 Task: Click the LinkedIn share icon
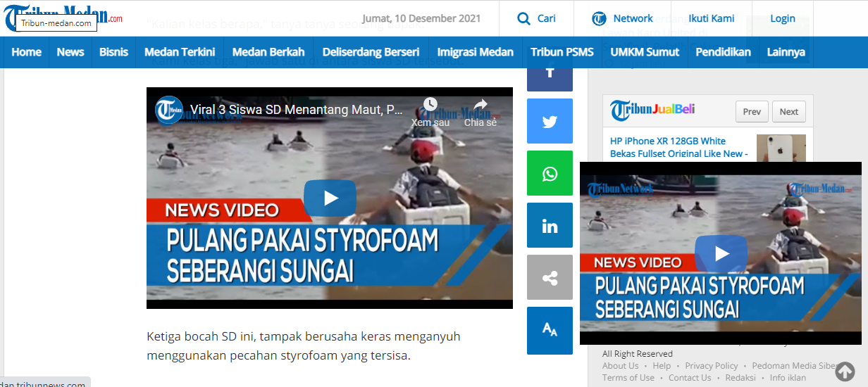click(x=550, y=226)
